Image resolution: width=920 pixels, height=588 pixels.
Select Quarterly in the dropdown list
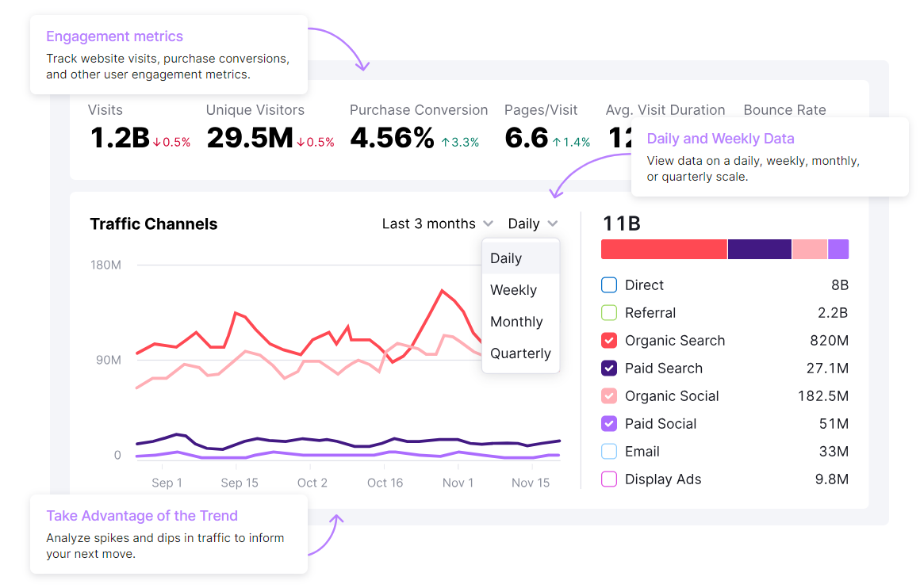point(520,353)
